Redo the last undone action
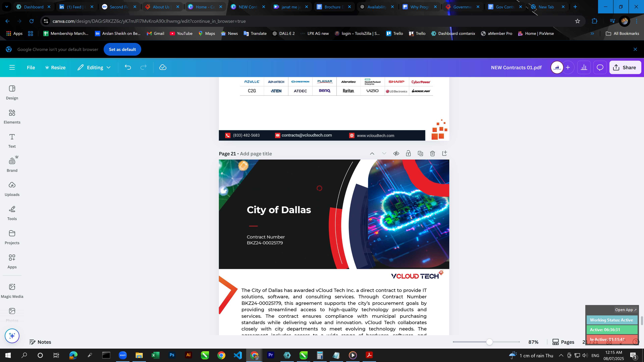The image size is (644, 362). click(x=143, y=67)
